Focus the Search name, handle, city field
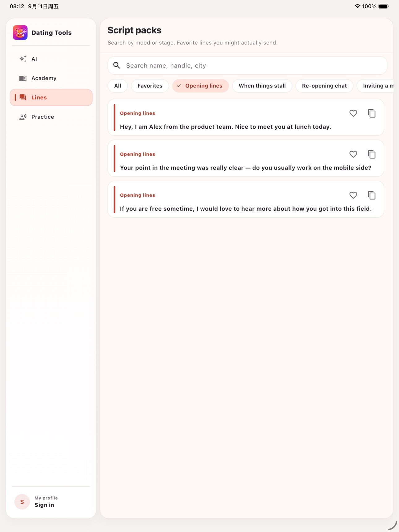 [x=247, y=65]
